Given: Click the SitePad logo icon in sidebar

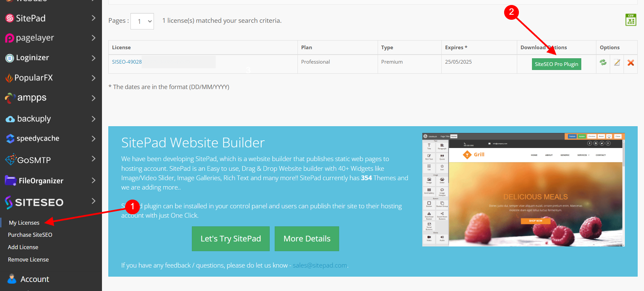Looking at the screenshot, I should (10, 18).
